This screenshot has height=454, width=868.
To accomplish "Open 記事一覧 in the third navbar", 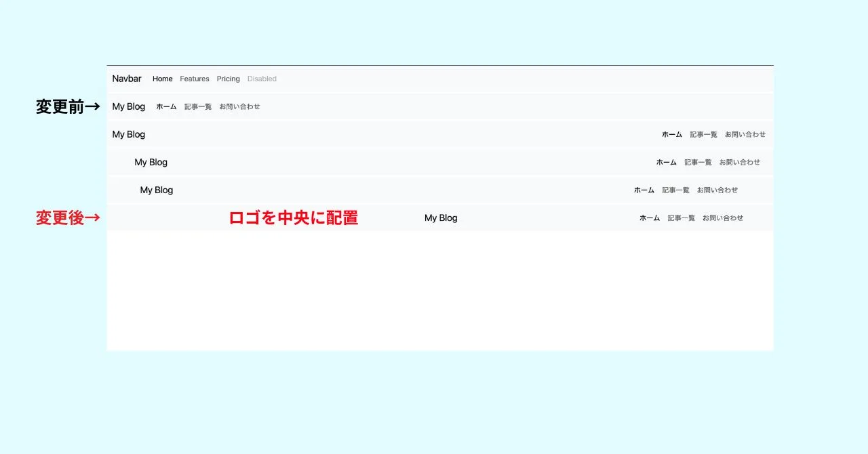I will pos(704,134).
